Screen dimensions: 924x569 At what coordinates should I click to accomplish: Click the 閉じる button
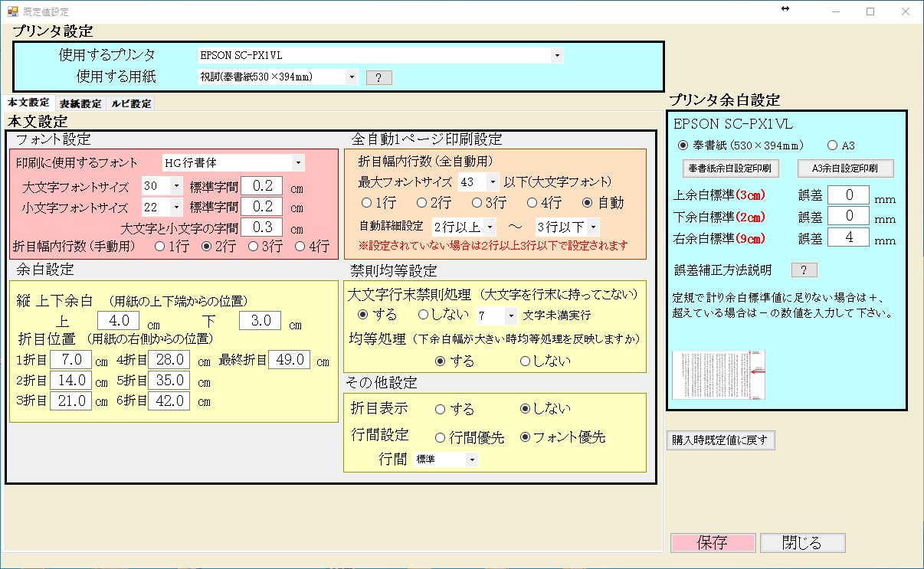802,543
